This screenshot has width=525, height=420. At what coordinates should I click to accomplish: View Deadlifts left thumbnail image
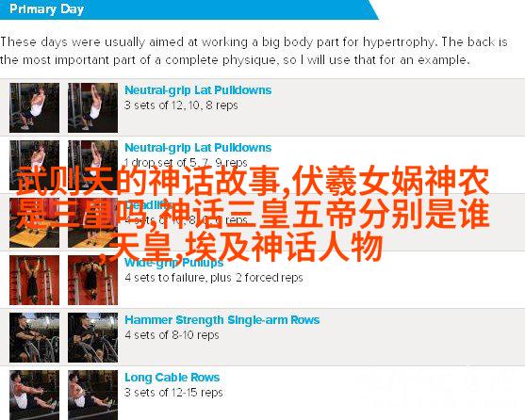(35, 222)
